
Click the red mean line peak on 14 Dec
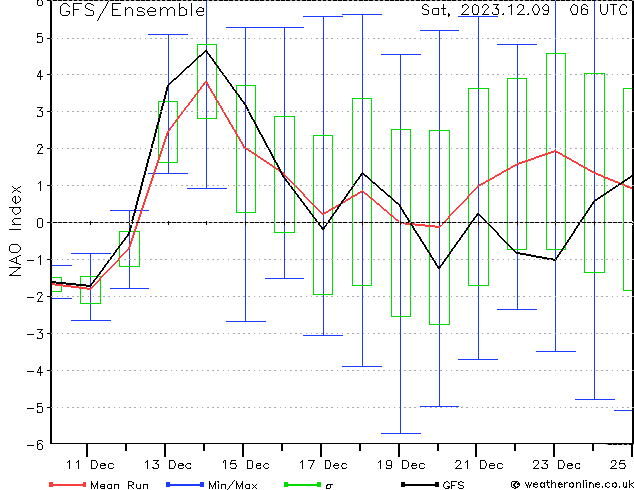pos(206,82)
